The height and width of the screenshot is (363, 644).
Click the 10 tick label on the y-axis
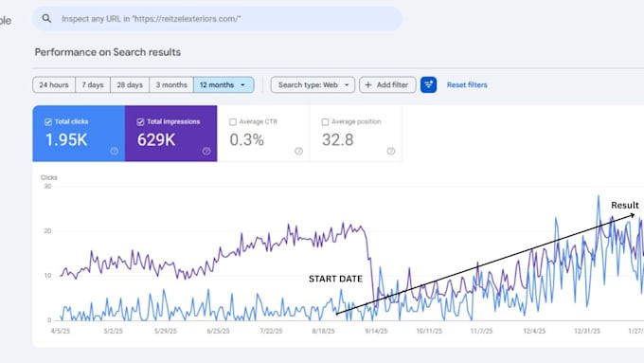pos(48,276)
